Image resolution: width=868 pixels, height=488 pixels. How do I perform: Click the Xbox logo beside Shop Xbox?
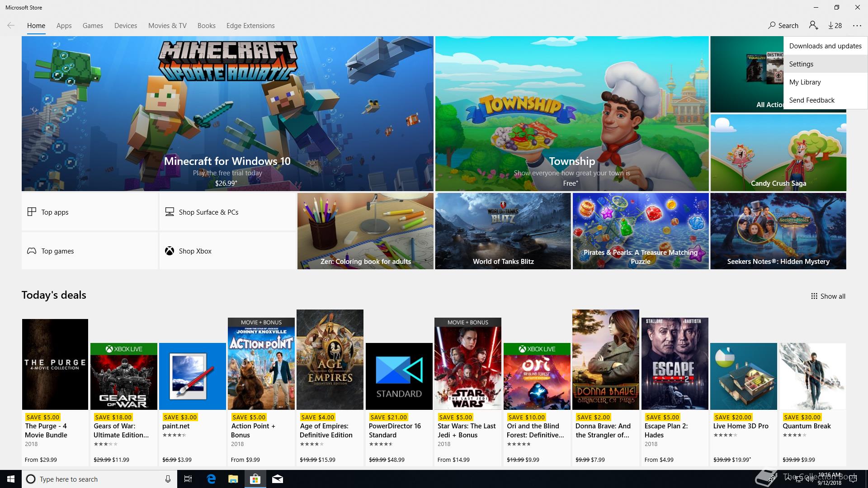[x=170, y=251]
